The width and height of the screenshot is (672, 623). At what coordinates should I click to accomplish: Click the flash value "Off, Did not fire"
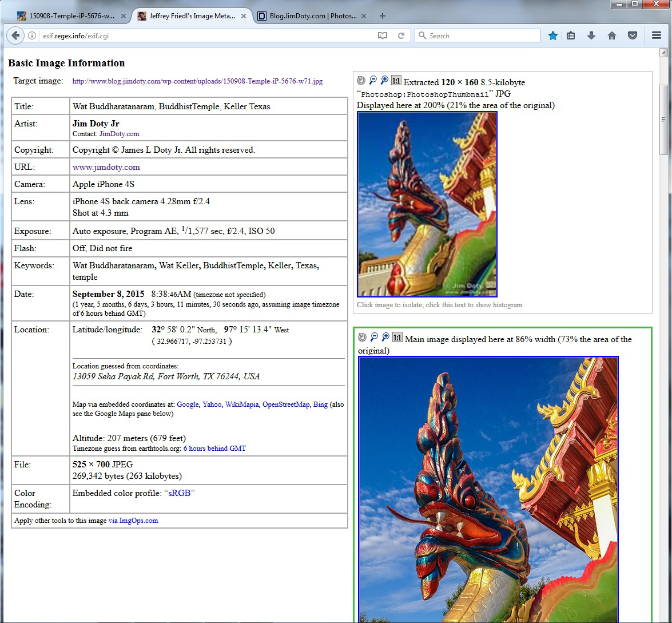pyautogui.click(x=102, y=248)
